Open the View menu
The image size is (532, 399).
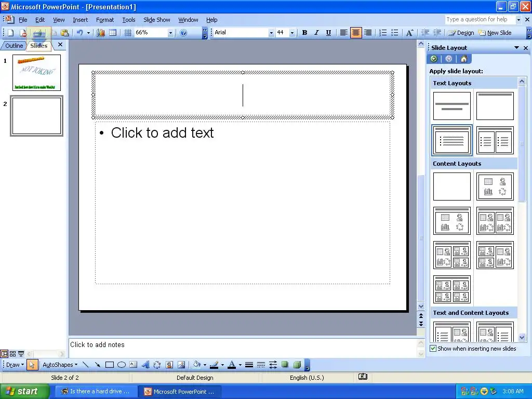point(59,20)
